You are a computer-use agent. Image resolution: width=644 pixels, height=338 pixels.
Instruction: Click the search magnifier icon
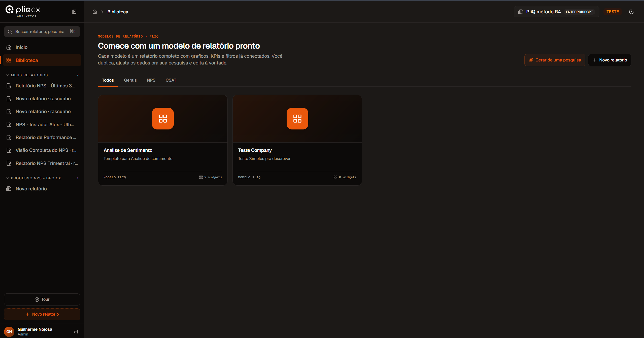click(x=10, y=31)
